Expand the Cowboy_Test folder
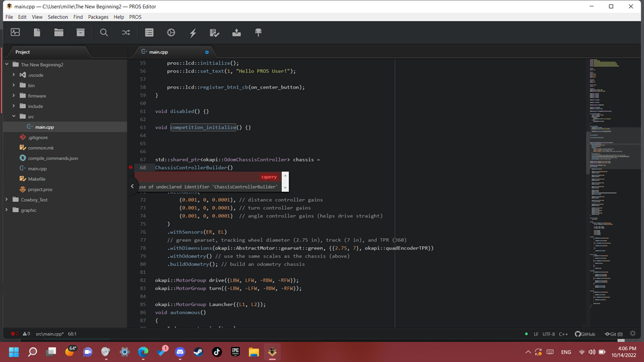 point(7,199)
